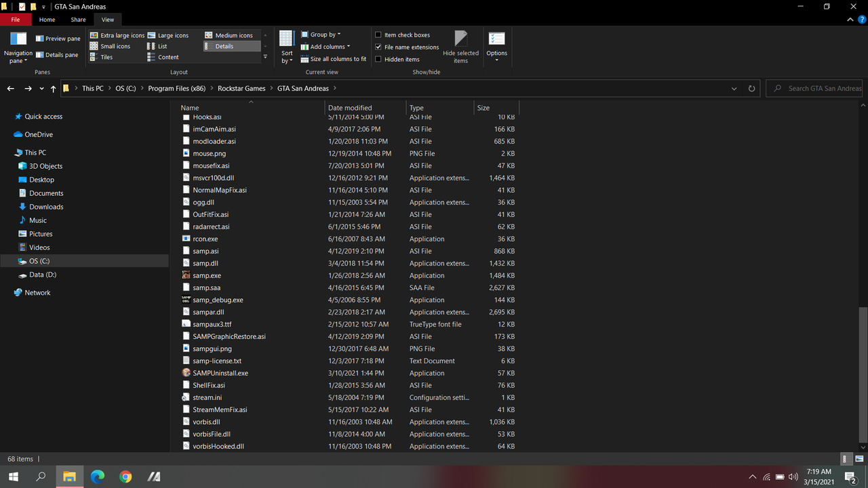Open the Navigation pane menu
This screenshot has width=868, height=488.
(x=18, y=47)
